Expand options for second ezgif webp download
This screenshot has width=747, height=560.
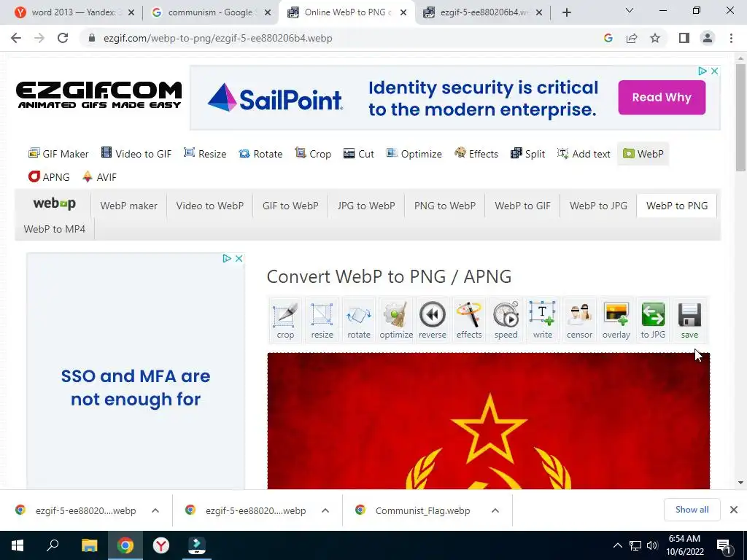325,510
